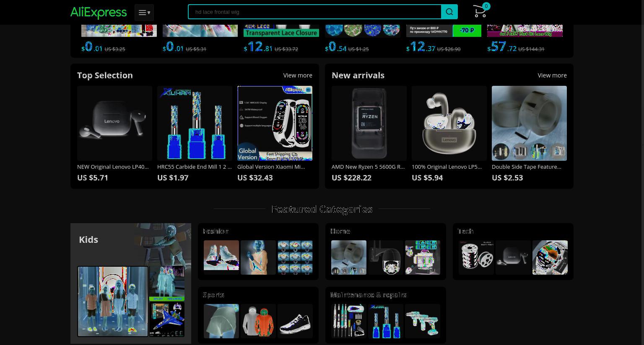Viewport: 644px width, 345px height.
Task: Open Fashion woman model thumbnail
Action: tap(258, 257)
